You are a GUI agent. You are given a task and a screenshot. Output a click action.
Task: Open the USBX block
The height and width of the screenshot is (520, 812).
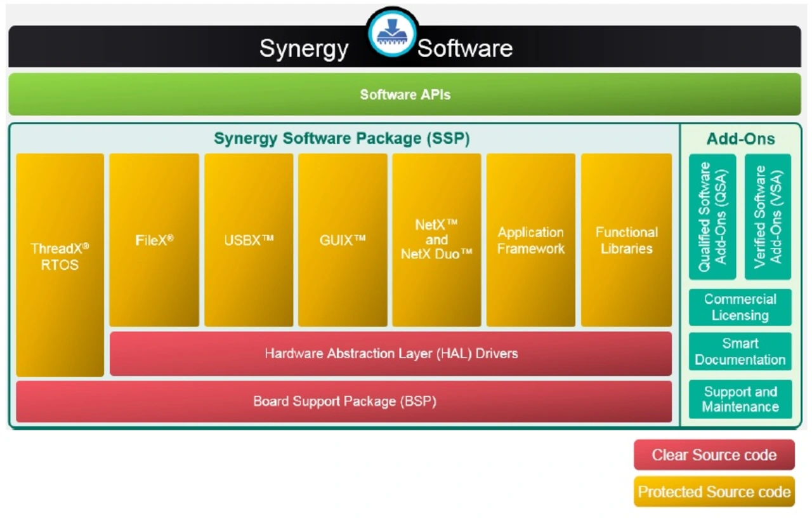tap(249, 240)
